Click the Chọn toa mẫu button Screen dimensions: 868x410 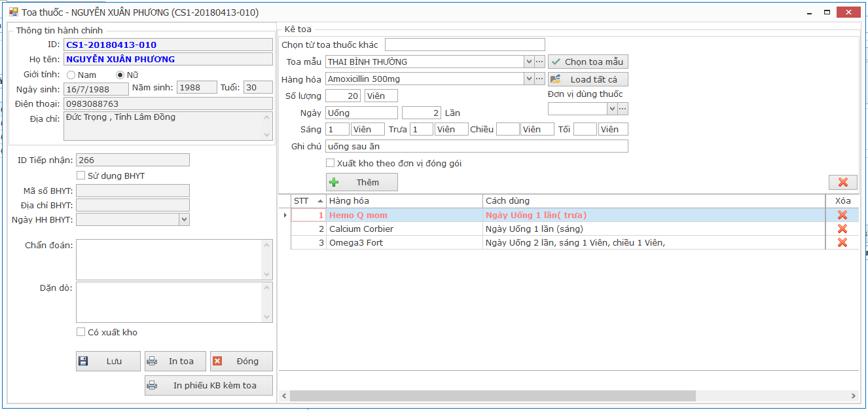point(588,62)
